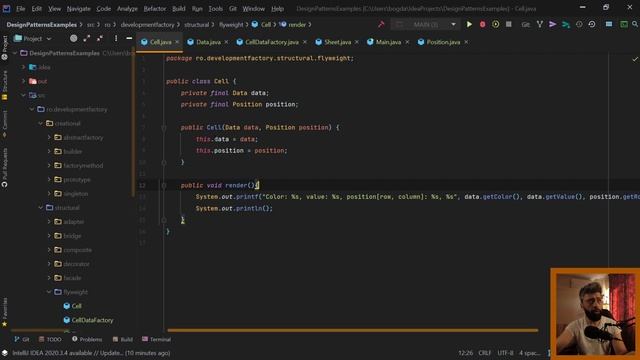Screen dimensions: 640x360
Task: Expand the factorymethod folder
Action: coord(49,166)
